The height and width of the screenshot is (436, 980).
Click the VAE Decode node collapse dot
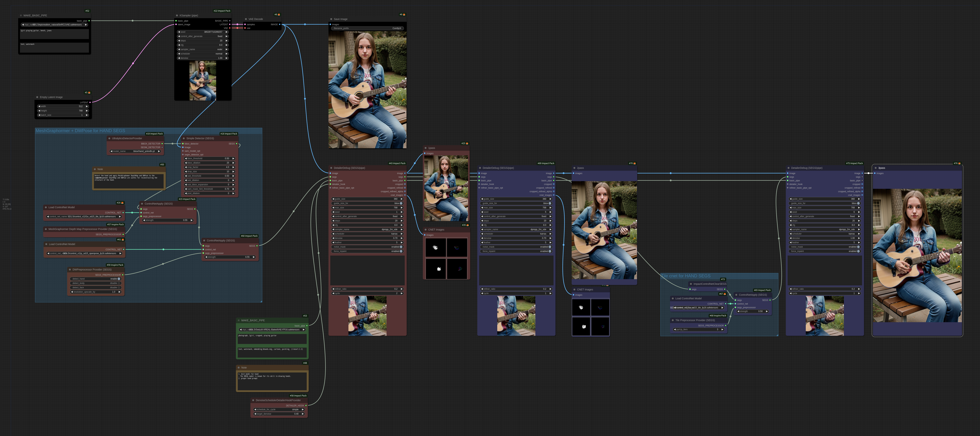tap(246, 19)
